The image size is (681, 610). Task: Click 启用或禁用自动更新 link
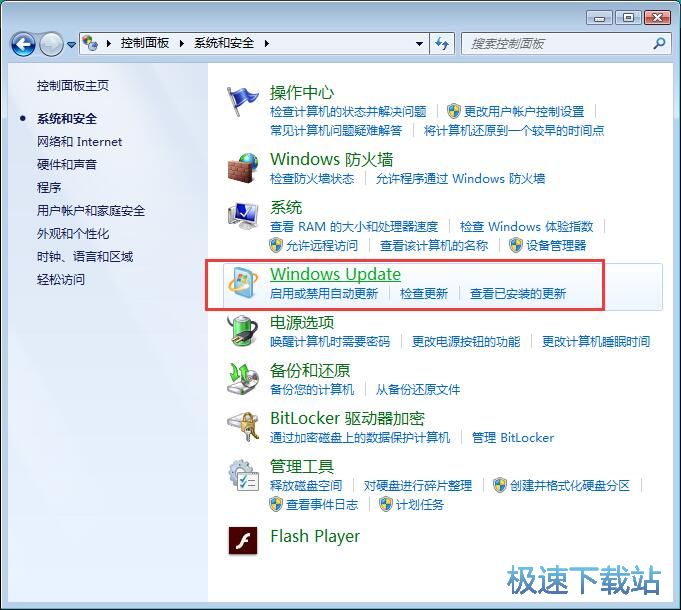tap(324, 293)
